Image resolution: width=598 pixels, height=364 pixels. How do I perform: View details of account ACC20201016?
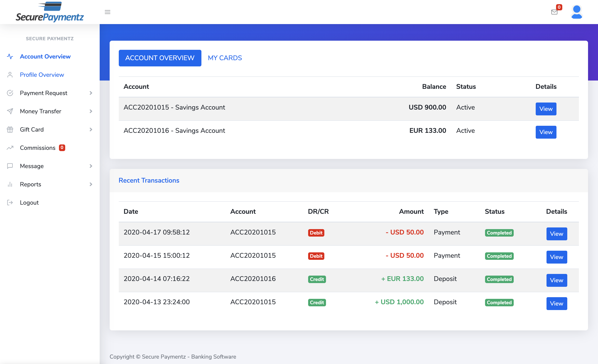click(x=546, y=132)
